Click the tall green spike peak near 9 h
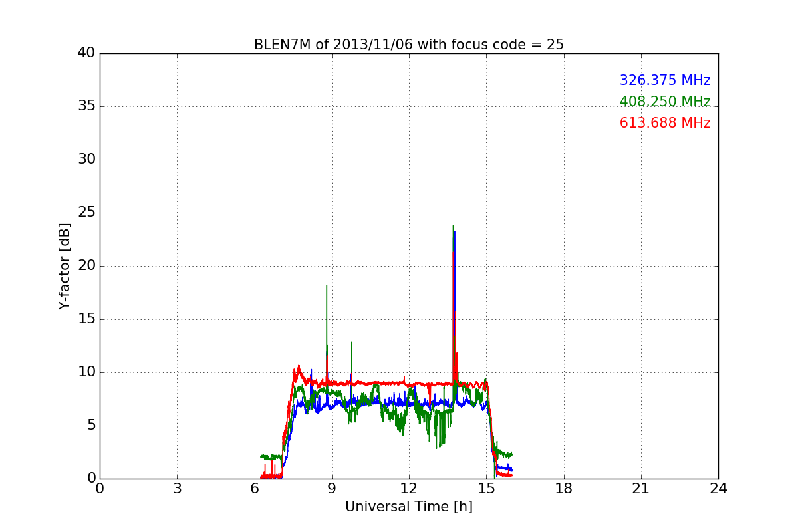Screen dimensions: 798x532 point(327,285)
